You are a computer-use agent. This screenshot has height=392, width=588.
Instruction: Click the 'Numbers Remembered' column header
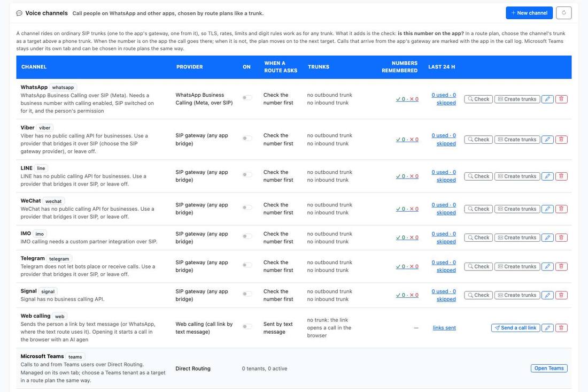399,67
